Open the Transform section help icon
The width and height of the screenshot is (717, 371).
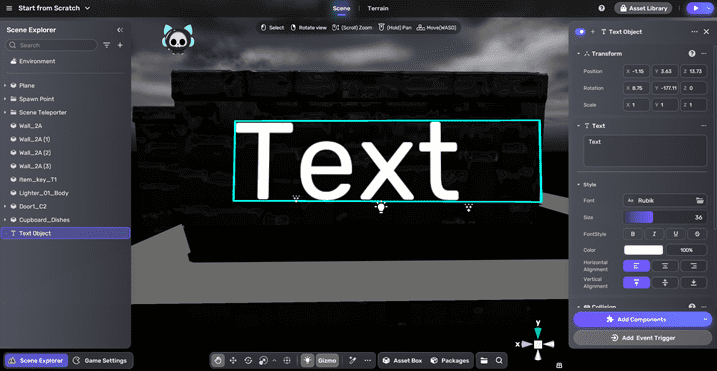[x=692, y=54]
